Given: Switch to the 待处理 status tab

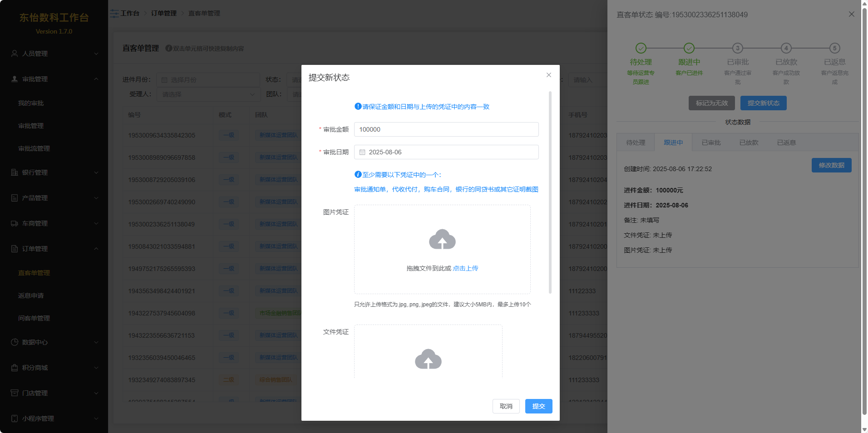Looking at the screenshot, I should (636, 143).
